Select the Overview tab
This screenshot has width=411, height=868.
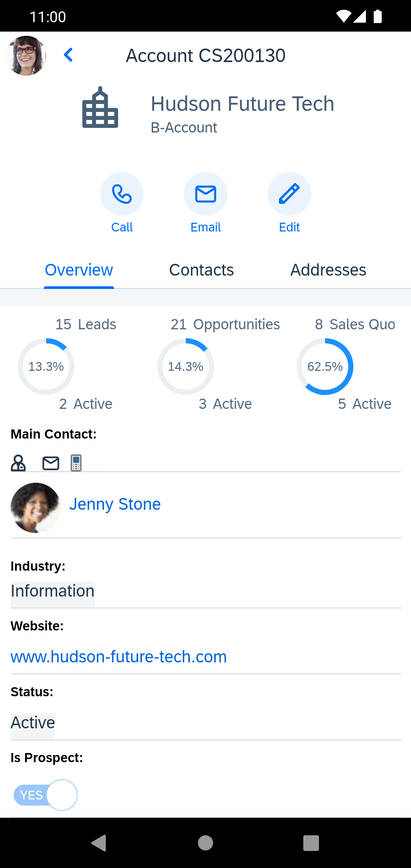point(79,270)
